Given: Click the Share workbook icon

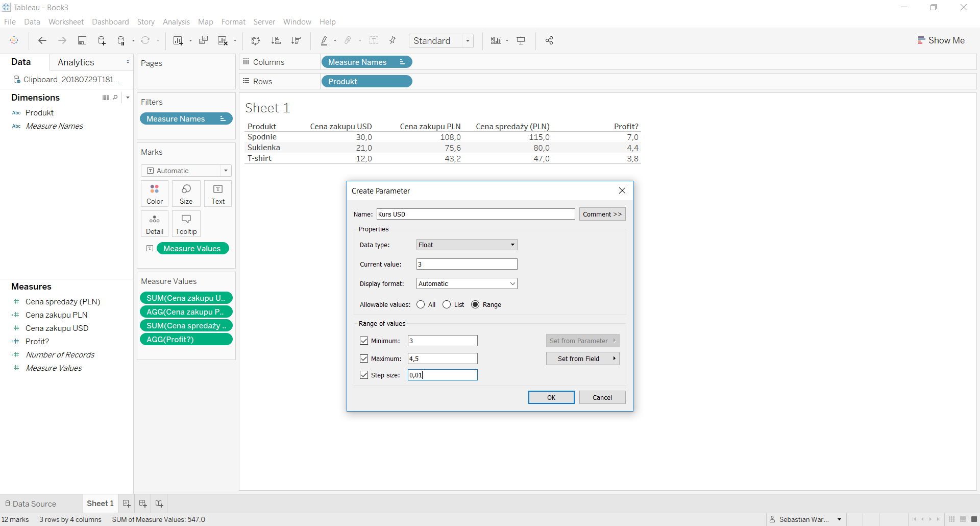Looking at the screenshot, I should coord(549,41).
